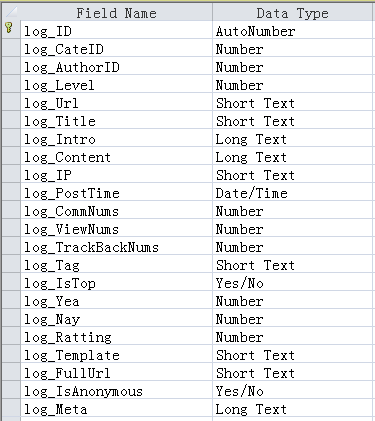Click the select-all corner box beside Field Name
Screen dimensions: 375x421
(x=11, y=13)
